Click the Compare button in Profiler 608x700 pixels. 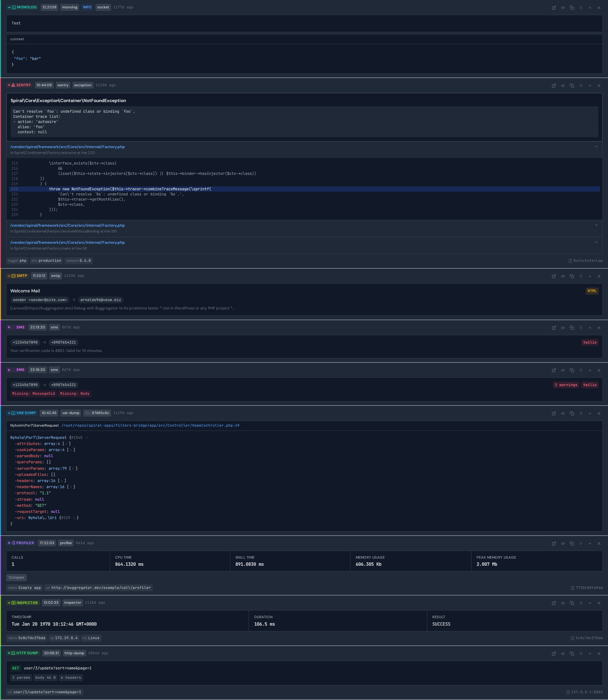pyautogui.click(x=16, y=577)
